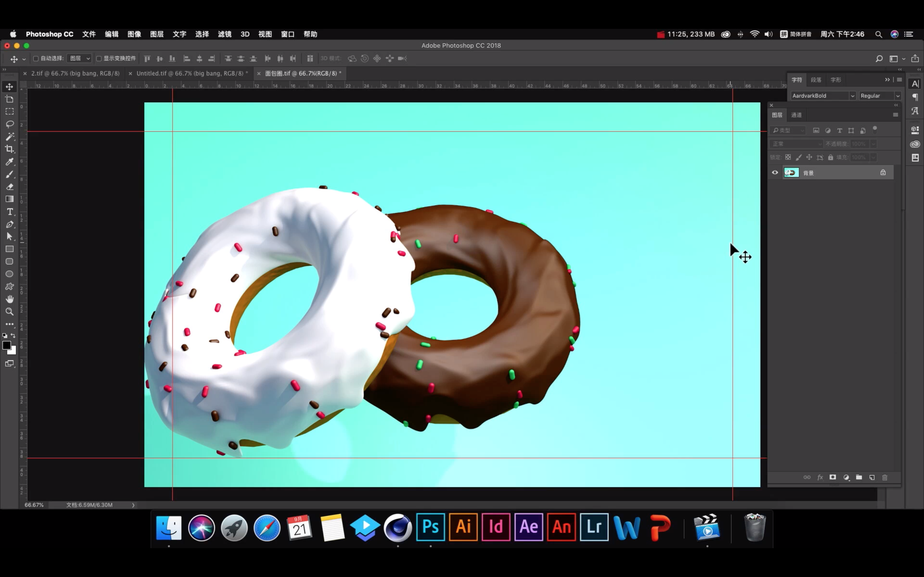Hide the 背景 layer with eye icon

(775, 172)
